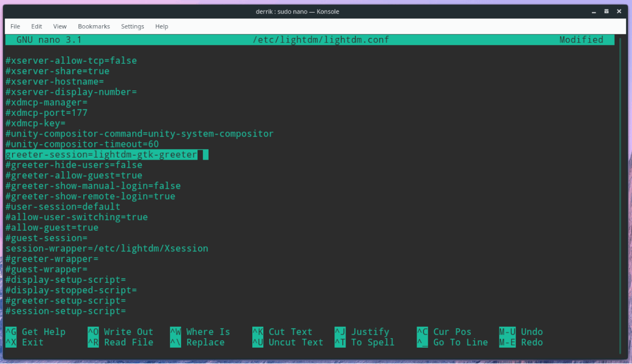
Task: Place cursor on highlighted greeter-session line
Action: tap(101, 154)
